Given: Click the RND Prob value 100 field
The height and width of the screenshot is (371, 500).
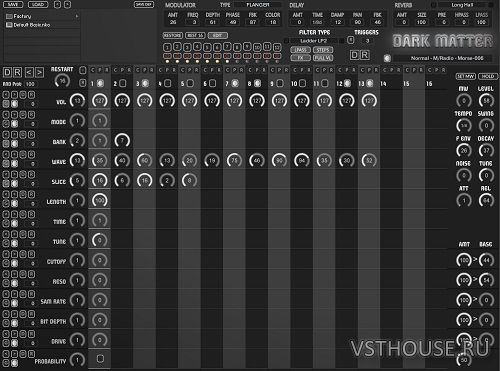Looking at the screenshot, I should [x=30, y=84].
